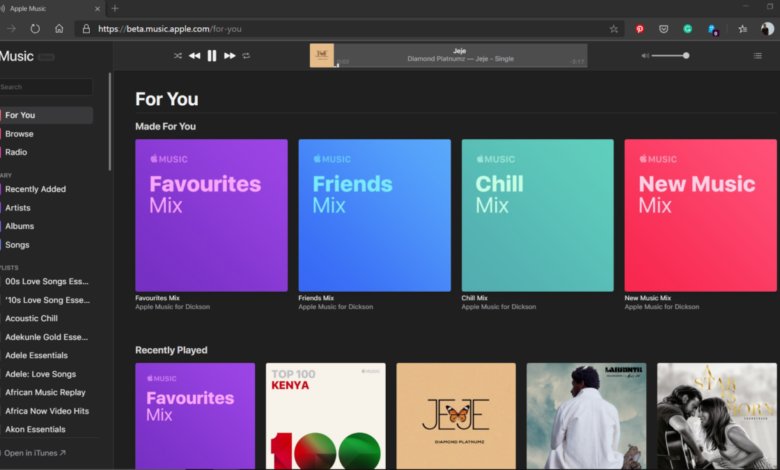The width and height of the screenshot is (780, 470).
Task: Go to browser home page
Action: 59,29
